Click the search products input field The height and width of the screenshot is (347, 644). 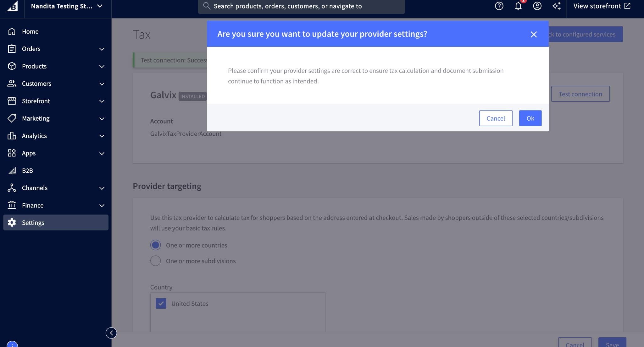point(301,6)
